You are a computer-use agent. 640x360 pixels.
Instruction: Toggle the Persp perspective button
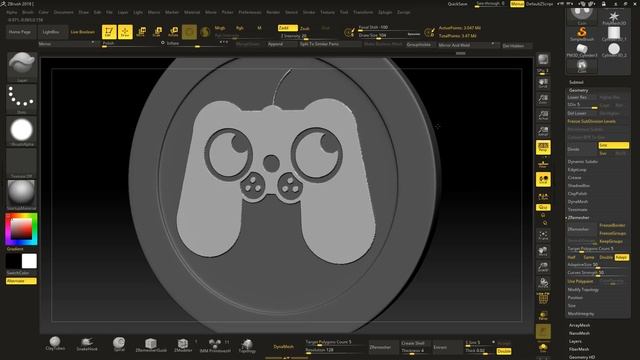click(543, 147)
